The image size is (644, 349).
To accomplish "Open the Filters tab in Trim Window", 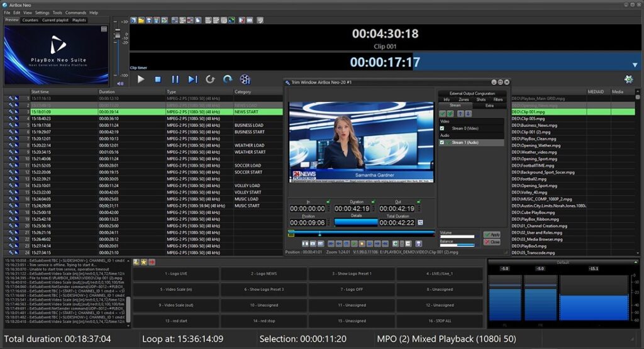I will point(498,99).
